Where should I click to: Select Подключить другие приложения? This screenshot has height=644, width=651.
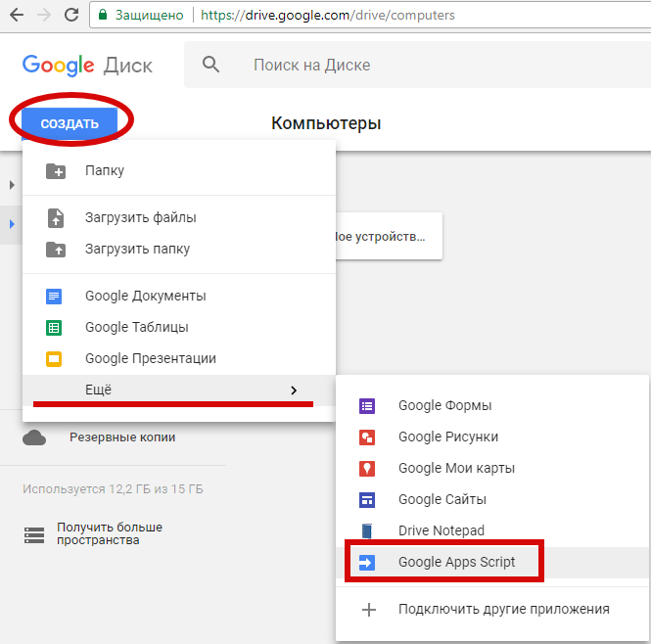coord(492,610)
